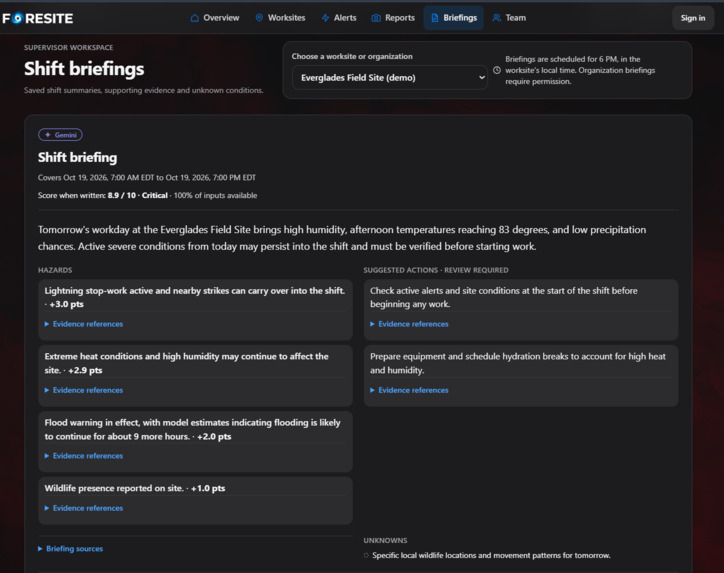This screenshot has height=573, width=724.
Task: Click the Alerts lightning bolt icon
Action: [326, 18]
